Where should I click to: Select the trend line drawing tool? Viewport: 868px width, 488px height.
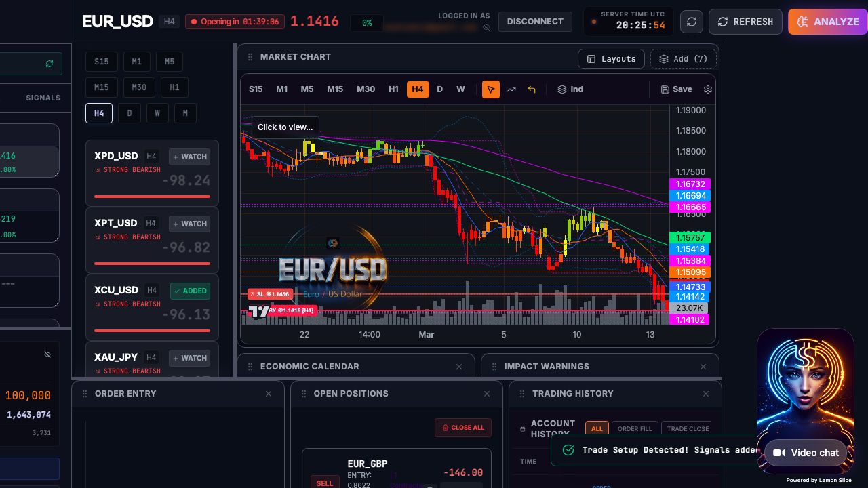pos(511,89)
